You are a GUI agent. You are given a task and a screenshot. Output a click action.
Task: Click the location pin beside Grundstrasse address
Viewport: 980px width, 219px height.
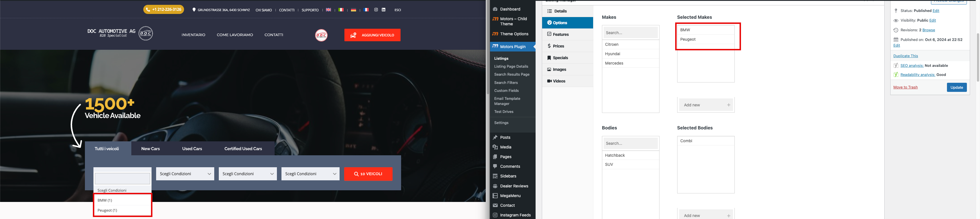[x=194, y=10]
